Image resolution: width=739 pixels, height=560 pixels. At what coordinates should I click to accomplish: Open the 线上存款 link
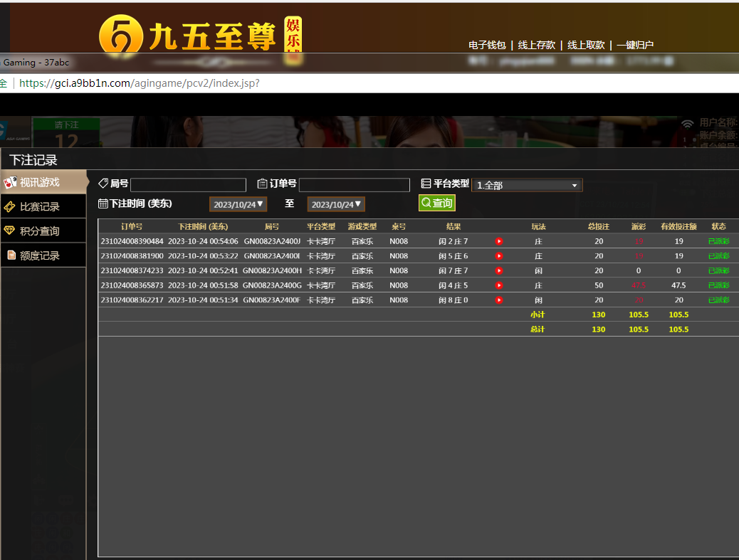tap(536, 45)
